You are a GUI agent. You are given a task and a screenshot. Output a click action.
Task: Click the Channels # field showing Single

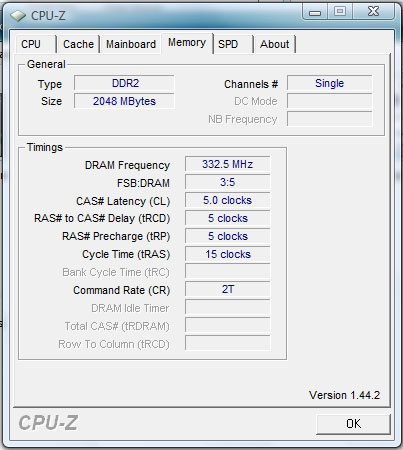tap(330, 83)
